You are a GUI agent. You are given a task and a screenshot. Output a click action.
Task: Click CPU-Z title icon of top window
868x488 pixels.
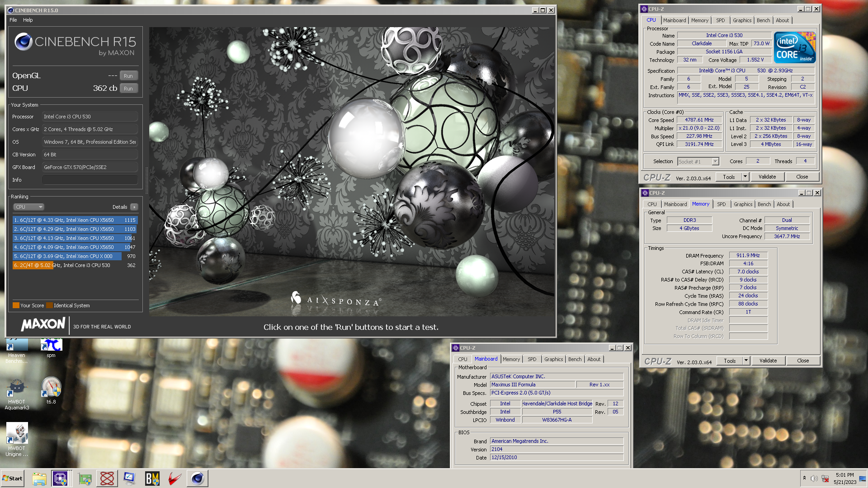click(644, 9)
